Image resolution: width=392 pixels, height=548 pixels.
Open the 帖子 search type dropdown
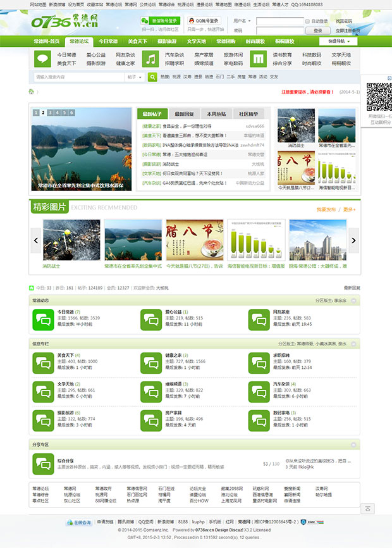pyautogui.click(x=134, y=77)
